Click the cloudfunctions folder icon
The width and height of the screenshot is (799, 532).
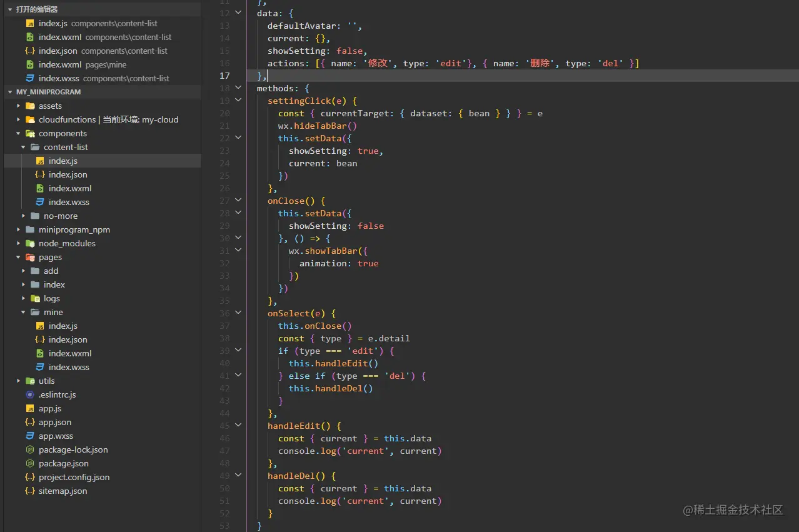30,119
